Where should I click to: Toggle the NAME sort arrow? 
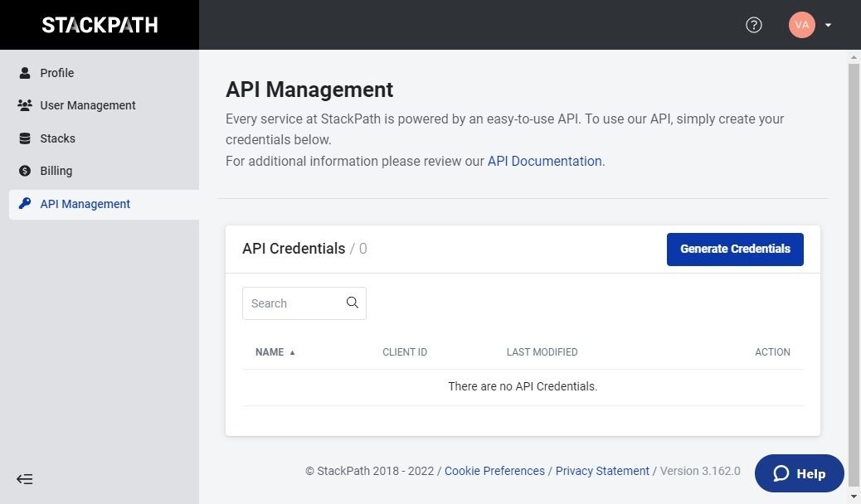coord(292,352)
